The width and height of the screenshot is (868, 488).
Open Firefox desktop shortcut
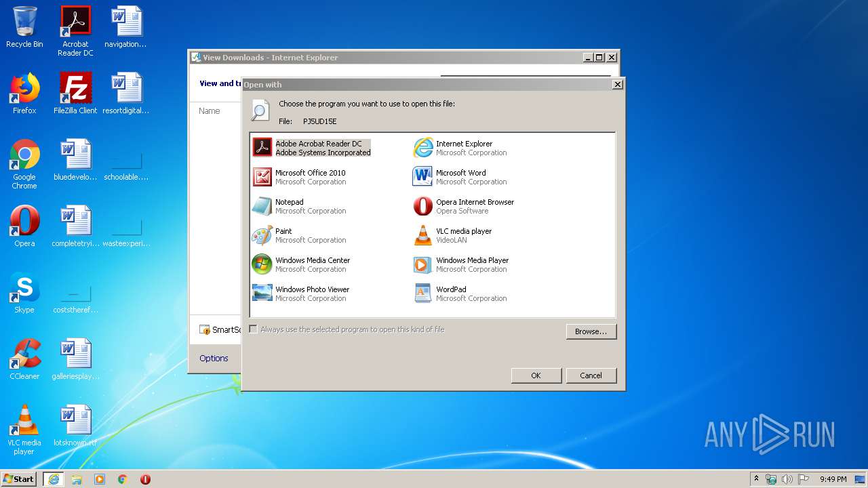click(x=24, y=94)
